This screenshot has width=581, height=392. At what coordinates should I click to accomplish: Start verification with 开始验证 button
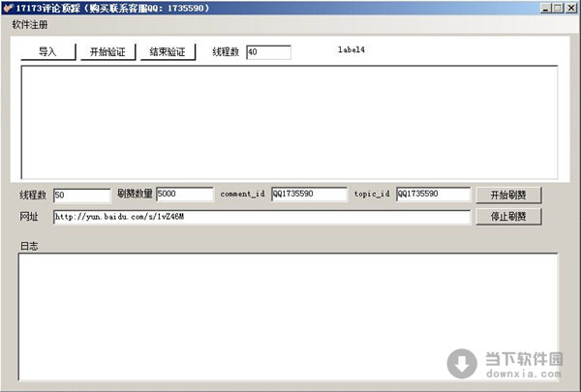[x=107, y=51]
